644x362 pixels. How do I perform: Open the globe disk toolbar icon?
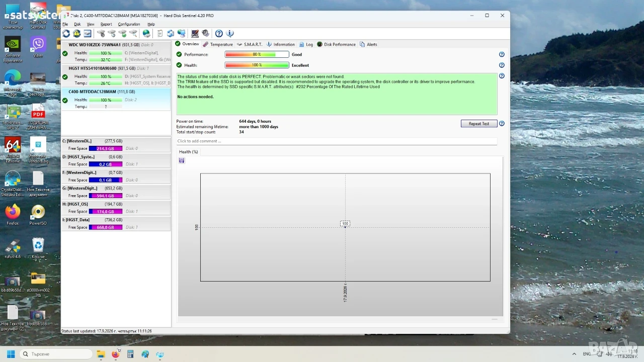(146, 34)
